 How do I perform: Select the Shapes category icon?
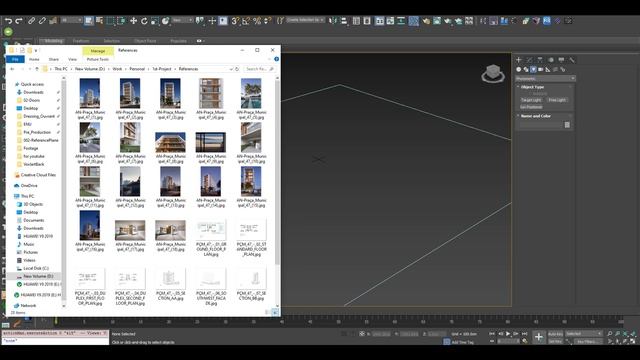point(526,69)
